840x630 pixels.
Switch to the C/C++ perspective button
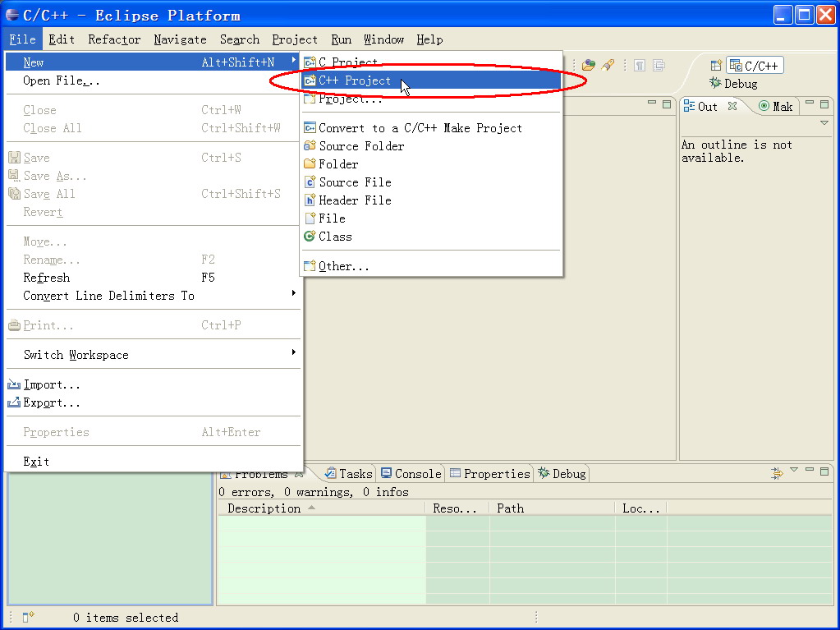755,66
